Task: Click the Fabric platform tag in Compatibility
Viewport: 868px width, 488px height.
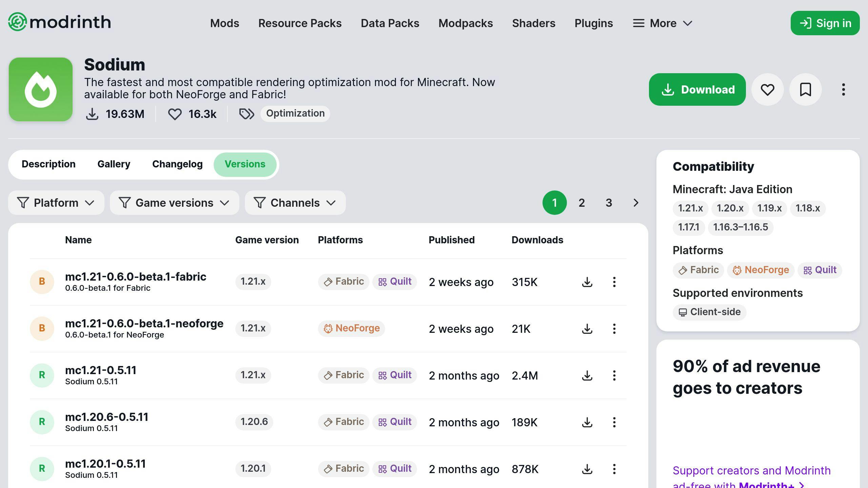Action: pyautogui.click(x=698, y=270)
